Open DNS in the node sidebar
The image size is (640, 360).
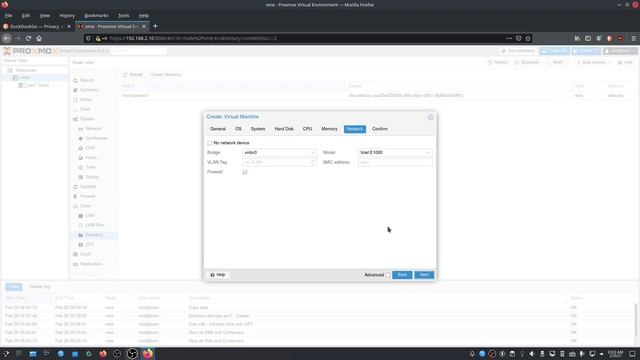pos(90,148)
